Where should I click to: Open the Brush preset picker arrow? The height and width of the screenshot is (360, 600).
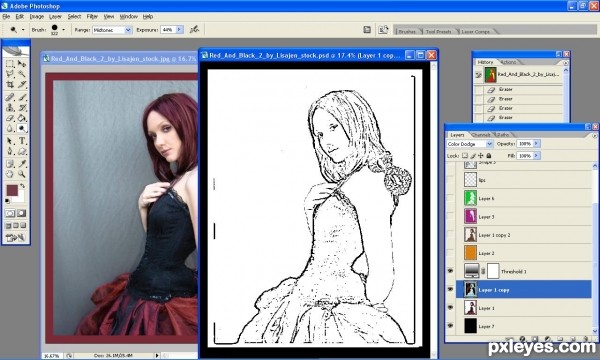(x=63, y=30)
